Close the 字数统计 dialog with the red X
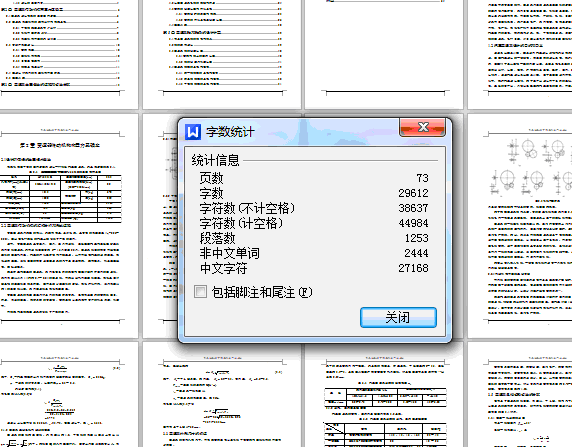 coord(422,127)
